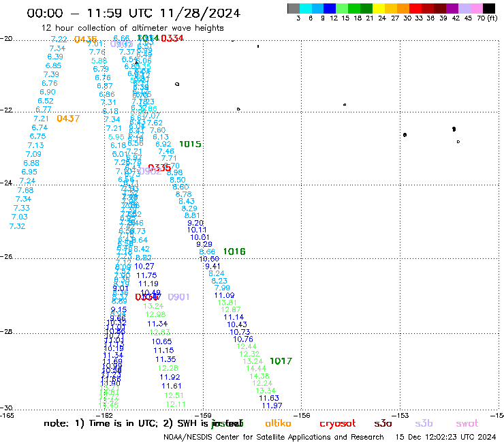Click the black swatch ending the color scale
The image size is (504, 443).
point(489,8)
